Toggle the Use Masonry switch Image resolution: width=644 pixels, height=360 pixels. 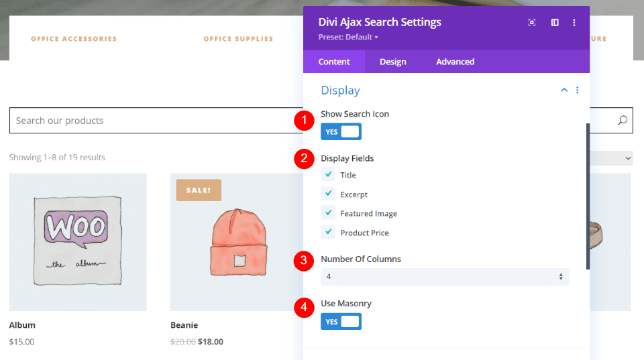(341, 322)
